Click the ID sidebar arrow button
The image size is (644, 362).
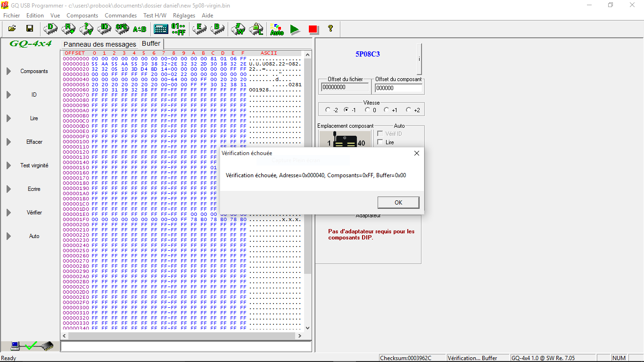[x=8, y=95]
